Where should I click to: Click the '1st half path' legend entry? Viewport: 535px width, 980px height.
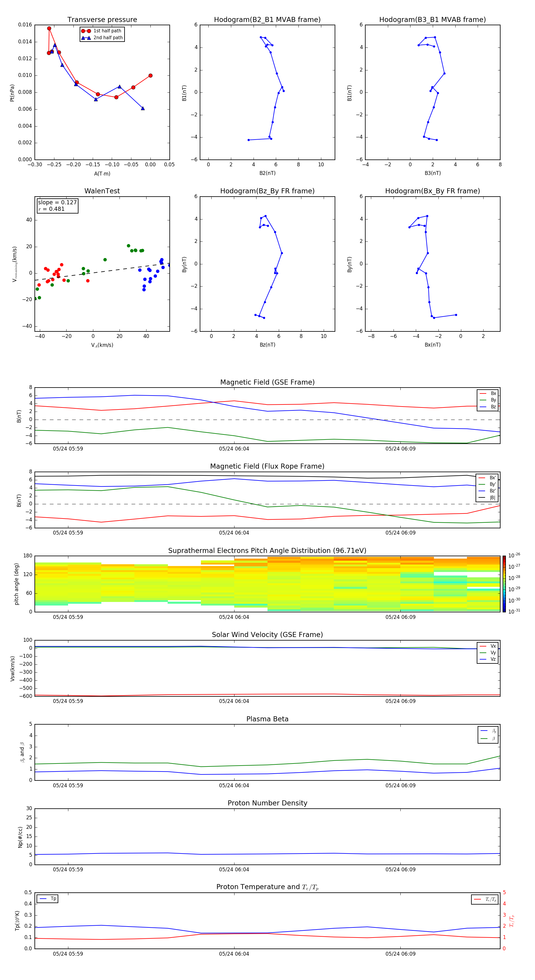101,31
